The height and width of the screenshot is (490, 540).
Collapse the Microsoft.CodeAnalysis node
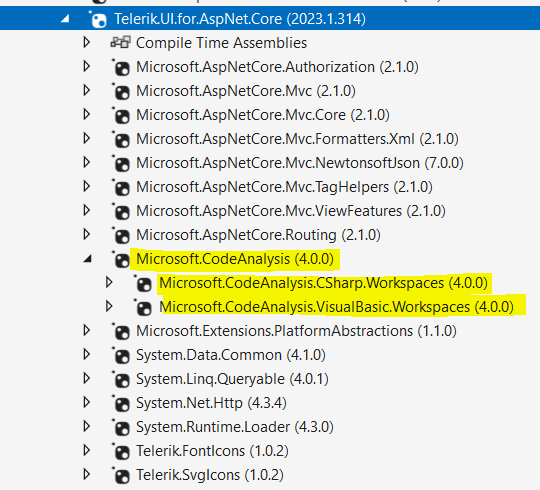click(x=88, y=259)
